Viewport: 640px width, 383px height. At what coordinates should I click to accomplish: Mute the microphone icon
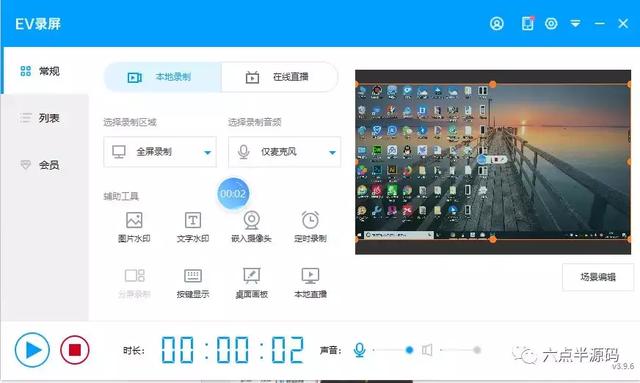pos(359,350)
